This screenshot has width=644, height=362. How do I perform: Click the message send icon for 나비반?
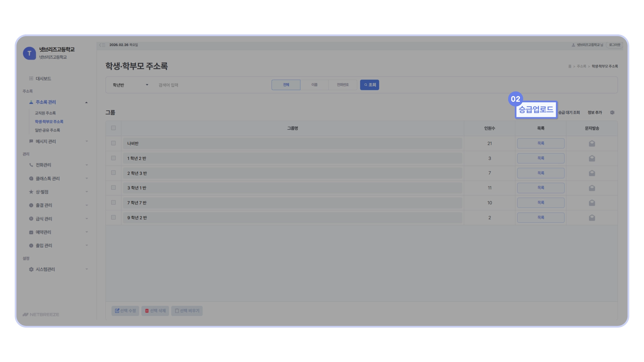click(592, 144)
